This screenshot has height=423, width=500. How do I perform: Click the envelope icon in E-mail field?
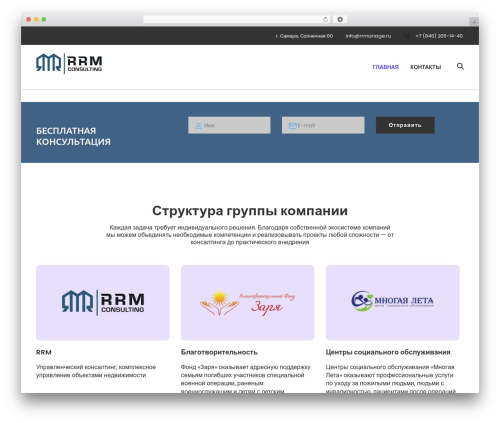[x=292, y=126]
